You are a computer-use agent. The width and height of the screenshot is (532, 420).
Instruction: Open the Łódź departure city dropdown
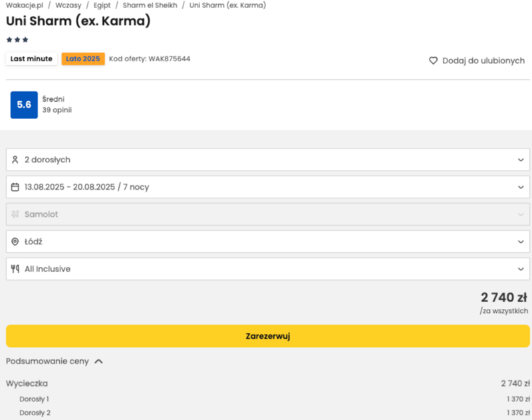click(268, 242)
